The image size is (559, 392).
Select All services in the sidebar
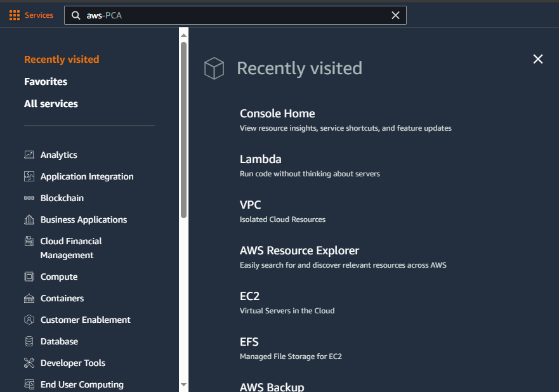(51, 103)
